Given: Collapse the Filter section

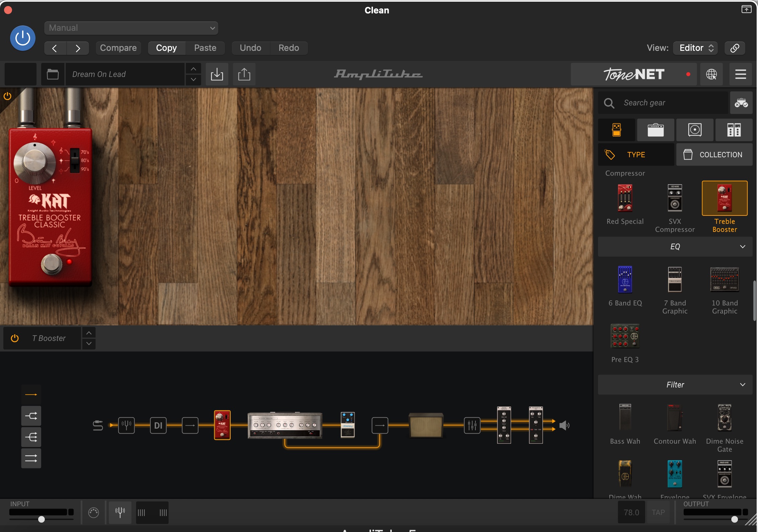Looking at the screenshot, I should (675, 385).
